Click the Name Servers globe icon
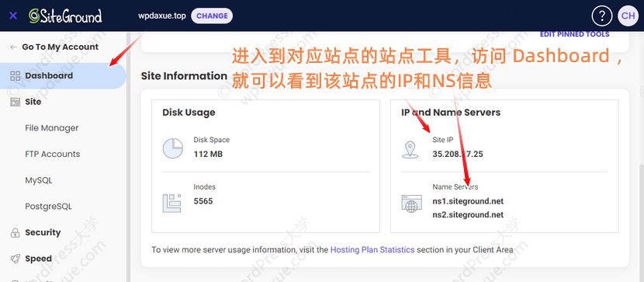 coord(411,203)
